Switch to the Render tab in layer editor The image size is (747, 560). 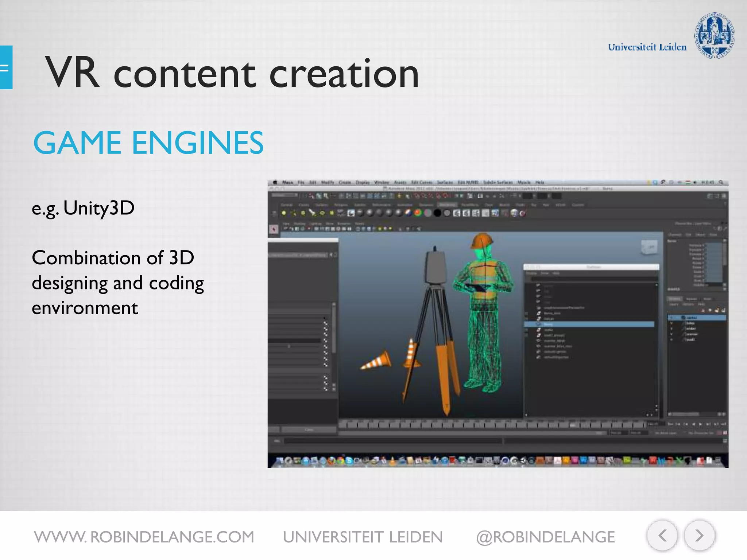(692, 299)
